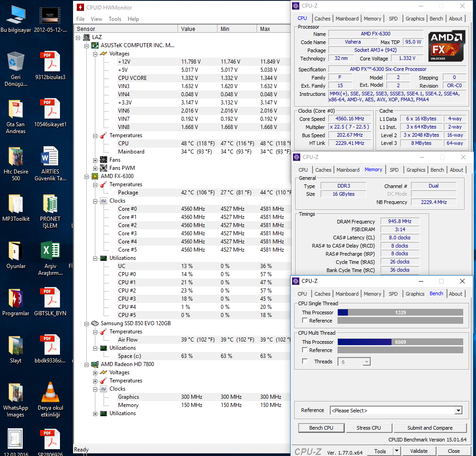Viewport: 476px width, 456px height.
Task: Open the HWMonitor View menu
Action: pyautogui.click(x=96, y=19)
